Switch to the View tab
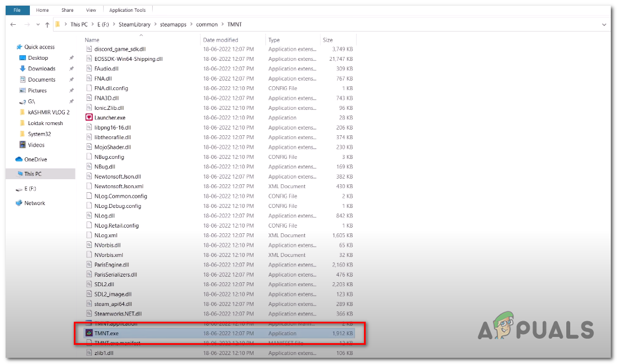Screen dimensions: 617x364 [91, 10]
